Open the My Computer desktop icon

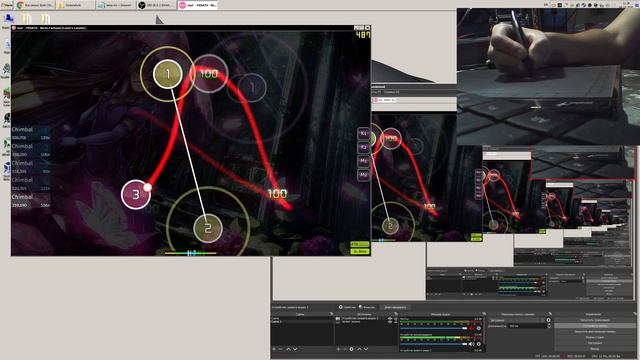(x=8, y=19)
